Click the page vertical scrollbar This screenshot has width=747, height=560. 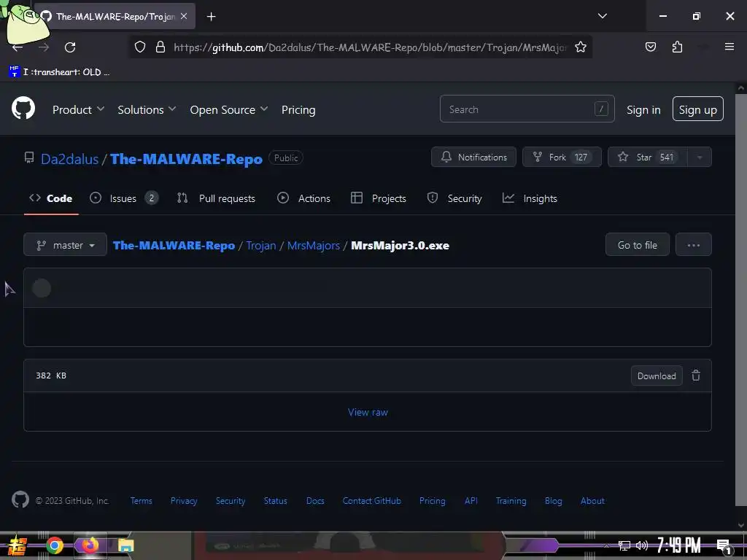pyautogui.click(x=741, y=300)
